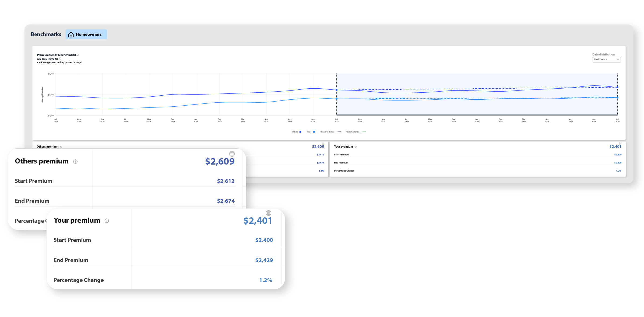Click the large $2,609 value in enlarged card
The width and height of the screenshot is (644, 317).
(220, 161)
